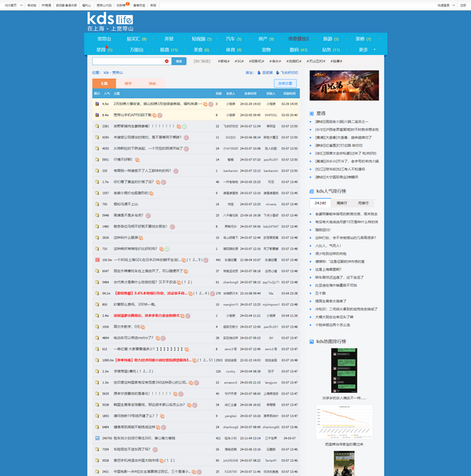The image size is (471, 476).
Task: Click the 发表文章 button
Action: click(x=285, y=82)
